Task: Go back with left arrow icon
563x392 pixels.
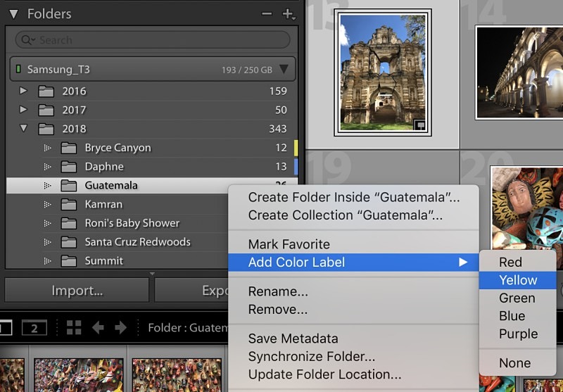Action: 98,327
